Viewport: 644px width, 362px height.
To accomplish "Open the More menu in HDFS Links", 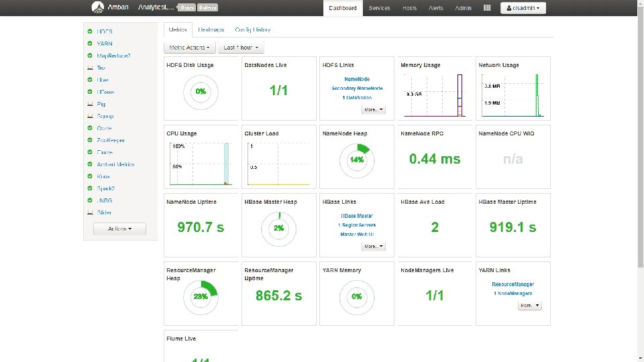I will [374, 109].
